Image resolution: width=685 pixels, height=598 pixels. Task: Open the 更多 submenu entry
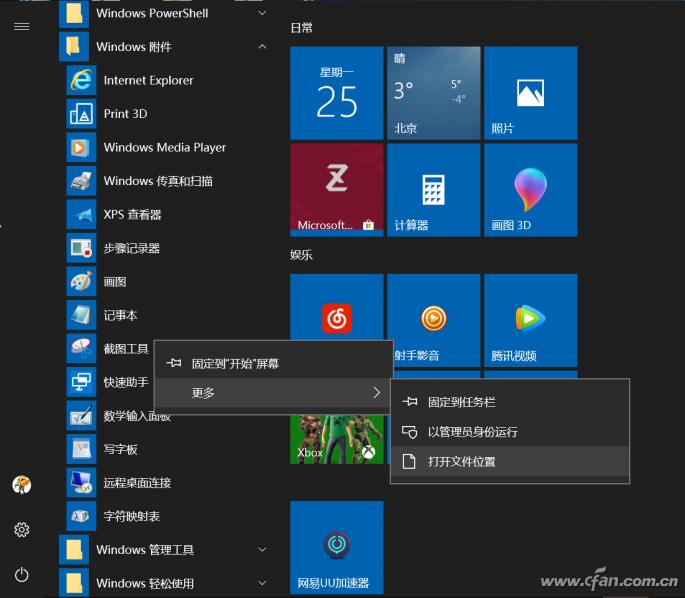273,393
